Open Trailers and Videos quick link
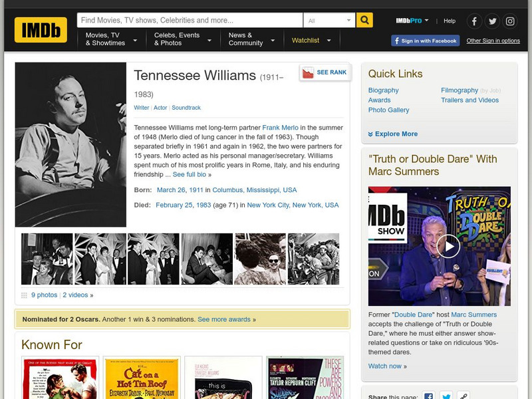Image resolution: width=532 pixels, height=399 pixels. [x=470, y=100]
